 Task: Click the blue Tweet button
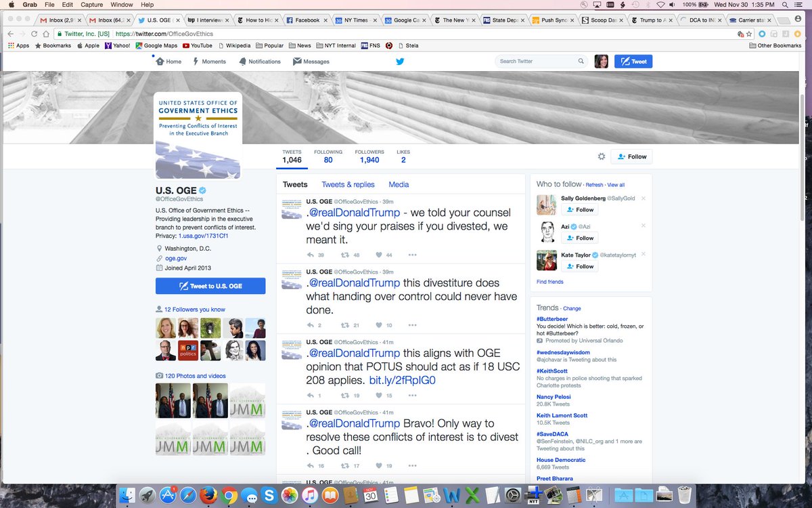[633, 61]
